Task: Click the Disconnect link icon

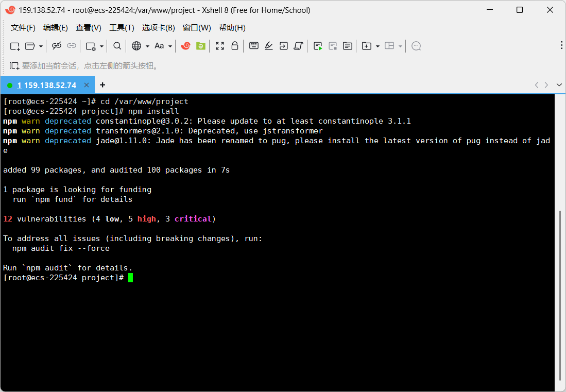Action: click(x=56, y=46)
